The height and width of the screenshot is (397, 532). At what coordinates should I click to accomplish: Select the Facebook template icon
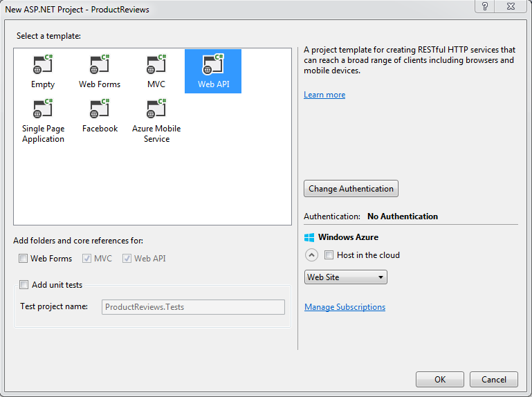click(100, 109)
